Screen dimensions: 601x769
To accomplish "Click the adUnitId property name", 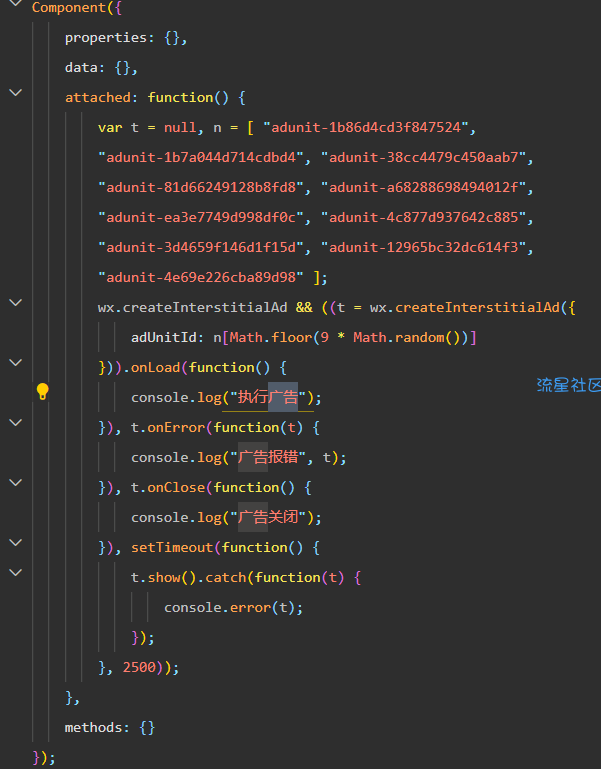I will [163, 337].
